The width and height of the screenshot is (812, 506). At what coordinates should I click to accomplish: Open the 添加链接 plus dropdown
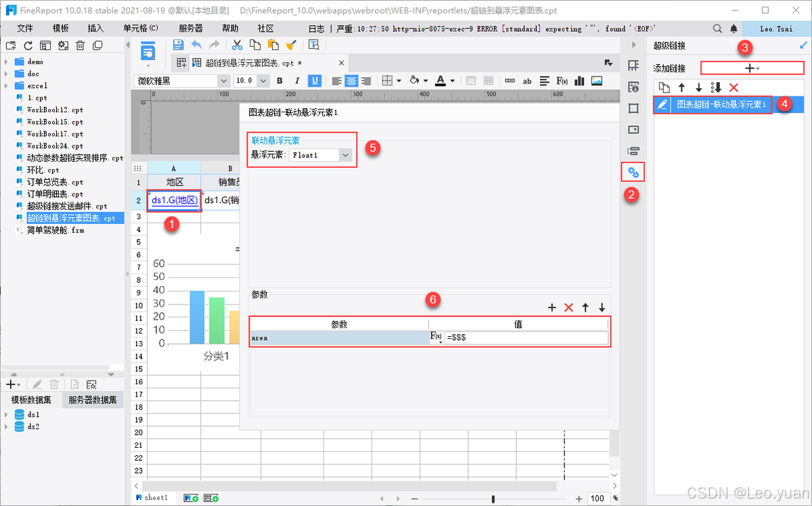pos(752,68)
